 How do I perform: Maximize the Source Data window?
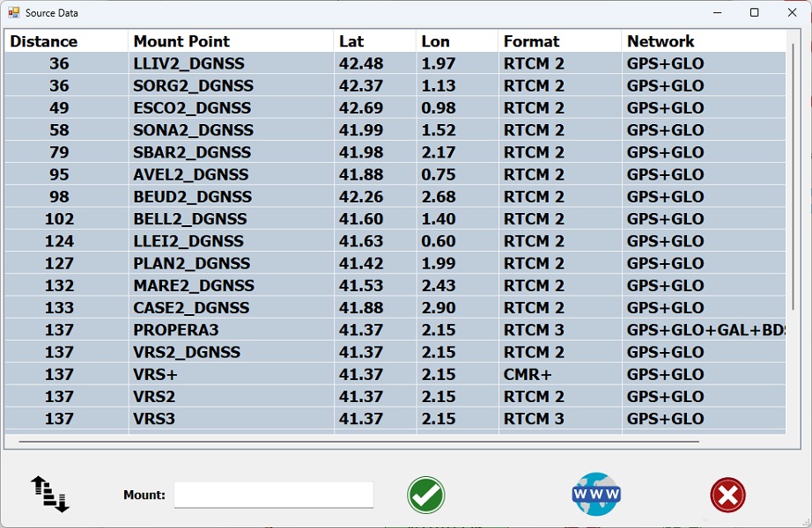[754, 12]
